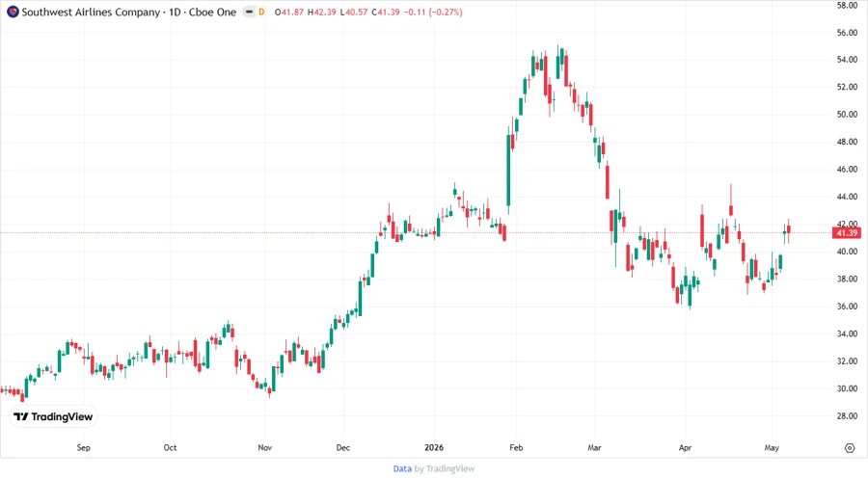Click the open value O41.87
The height and width of the screenshot is (480, 868).
(x=289, y=12)
